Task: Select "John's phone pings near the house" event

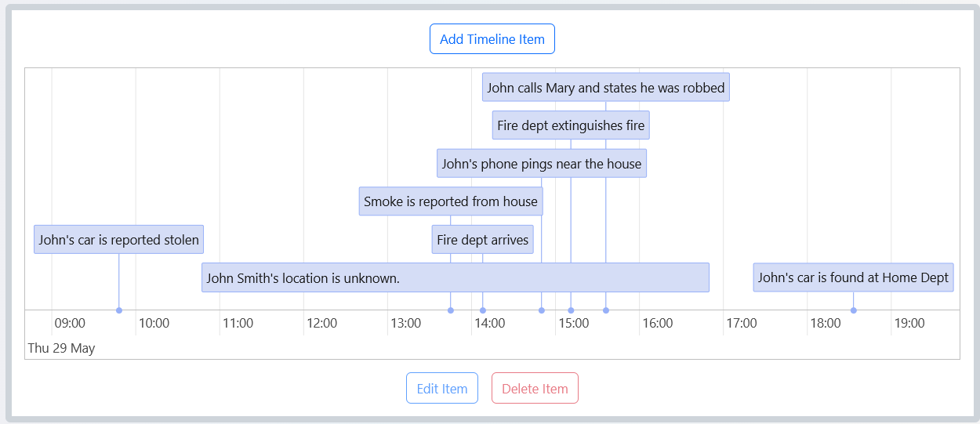Action: click(x=541, y=164)
